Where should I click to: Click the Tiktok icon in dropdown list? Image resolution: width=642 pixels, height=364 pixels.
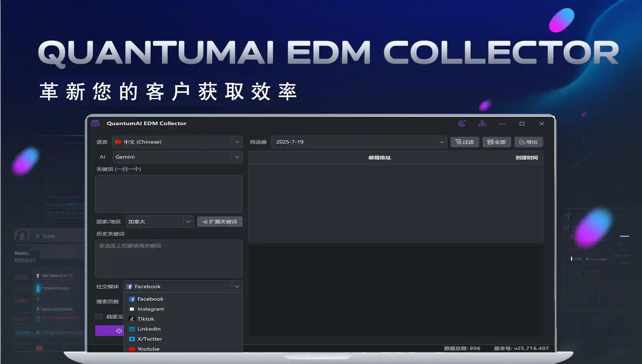coord(132,319)
